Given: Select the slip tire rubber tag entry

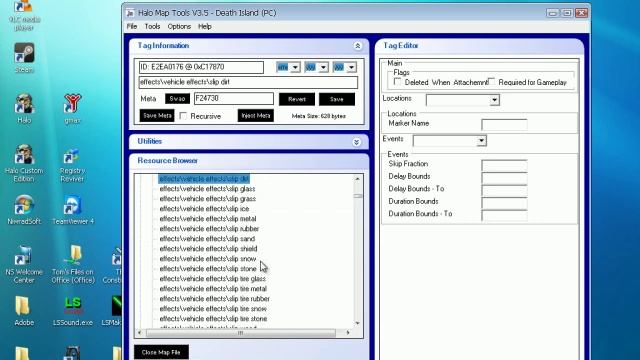Looking at the screenshot, I should tap(215, 299).
